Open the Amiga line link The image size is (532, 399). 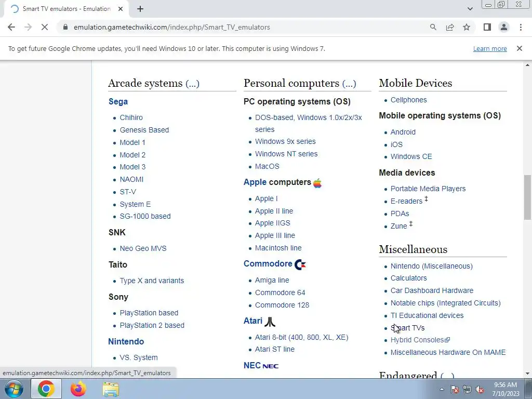click(x=272, y=280)
